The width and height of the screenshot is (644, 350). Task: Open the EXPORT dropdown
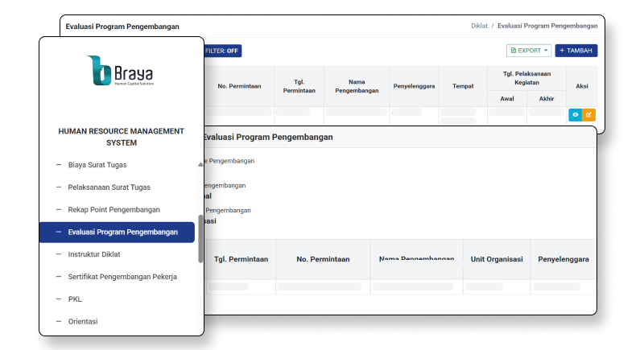(x=529, y=51)
